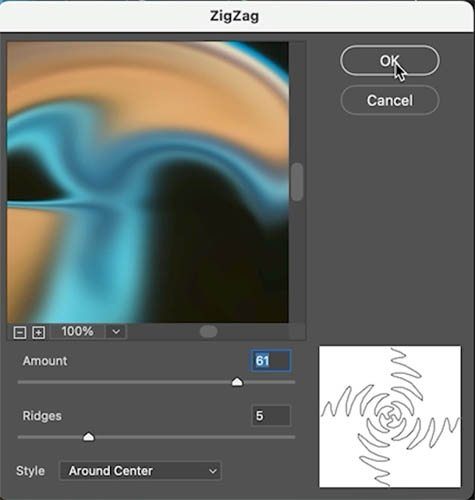Click the zoom in plus icon
Viewport: 475px width, 500px height.
[x=39, y=332]
